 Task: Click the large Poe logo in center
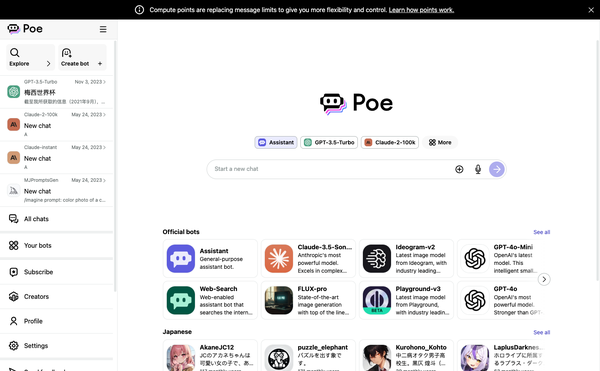[356, 103]
